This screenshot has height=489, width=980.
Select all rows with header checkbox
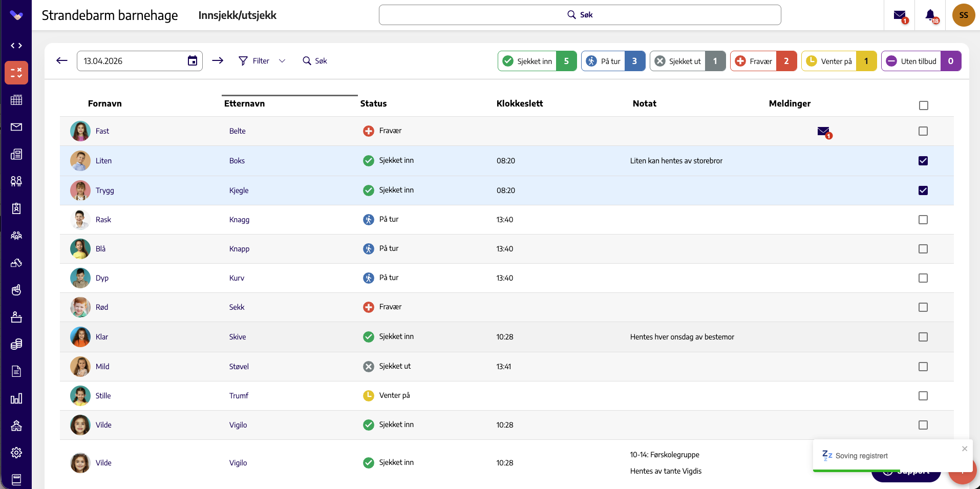click(x=924, y=105)
